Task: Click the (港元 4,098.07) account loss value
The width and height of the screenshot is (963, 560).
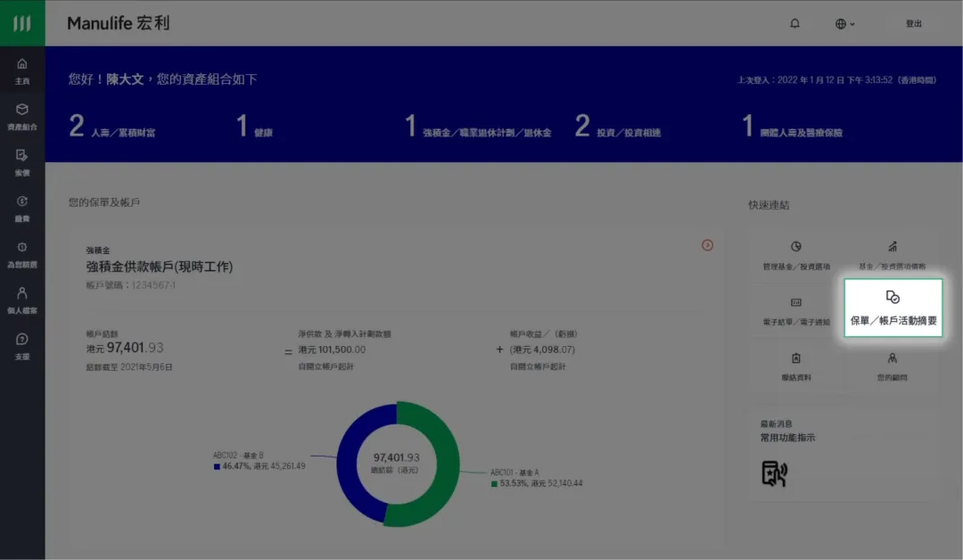Action: 542,350
